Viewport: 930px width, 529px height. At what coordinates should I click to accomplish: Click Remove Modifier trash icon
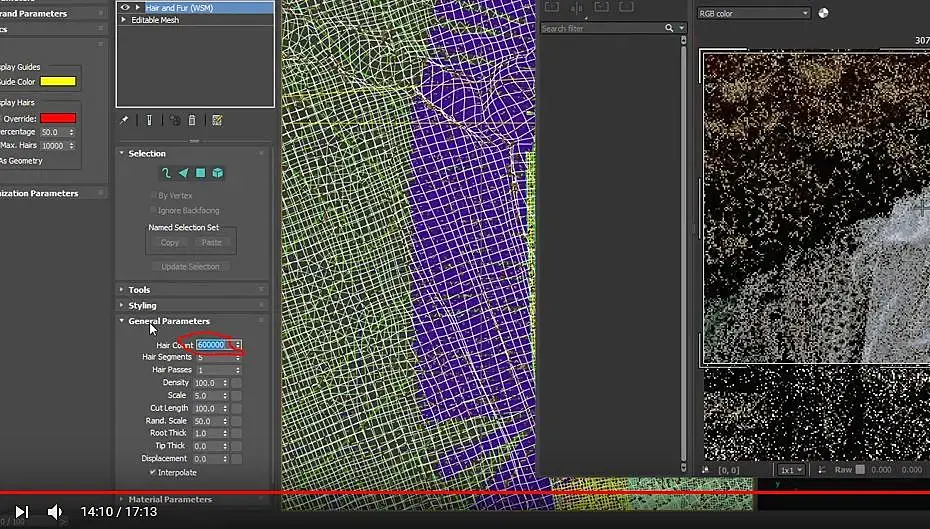(192, 120)
